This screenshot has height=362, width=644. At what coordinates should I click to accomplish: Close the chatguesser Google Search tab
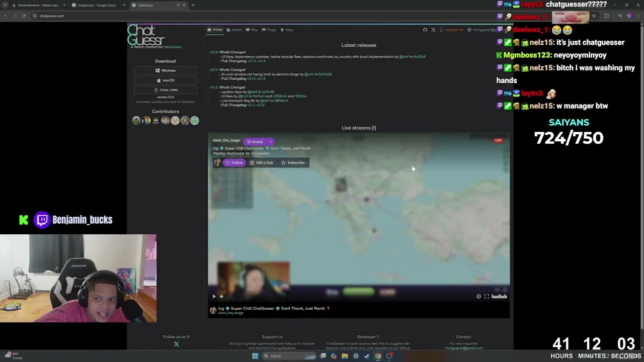point(124,5)
